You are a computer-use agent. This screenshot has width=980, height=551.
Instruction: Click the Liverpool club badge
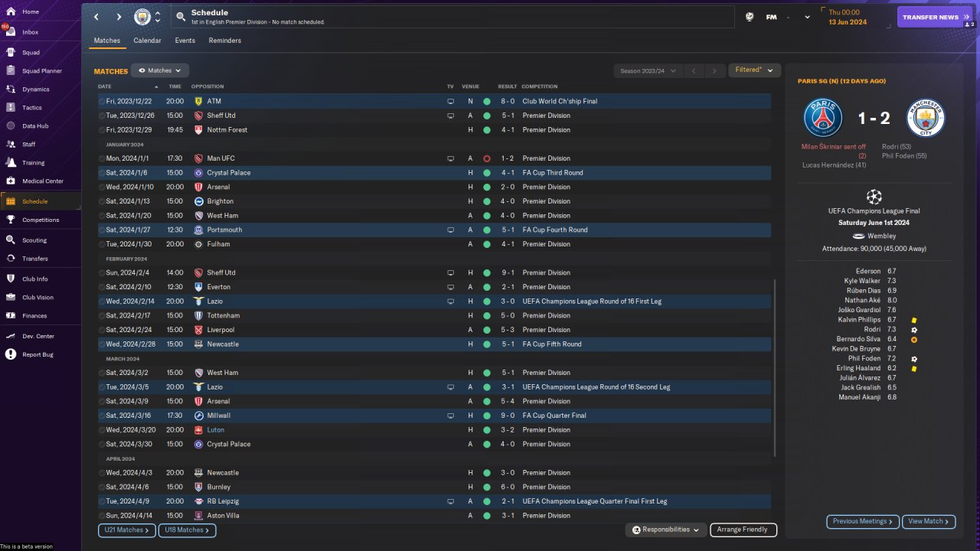coord(198,330)
